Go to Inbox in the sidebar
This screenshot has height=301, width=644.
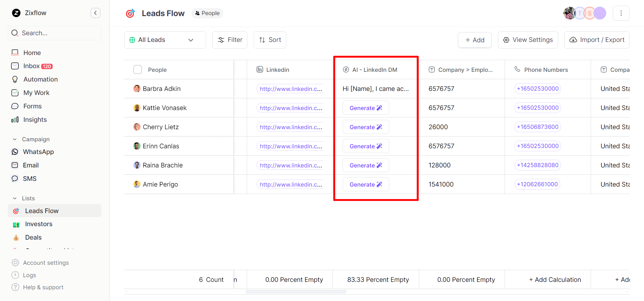click(32, 66)
